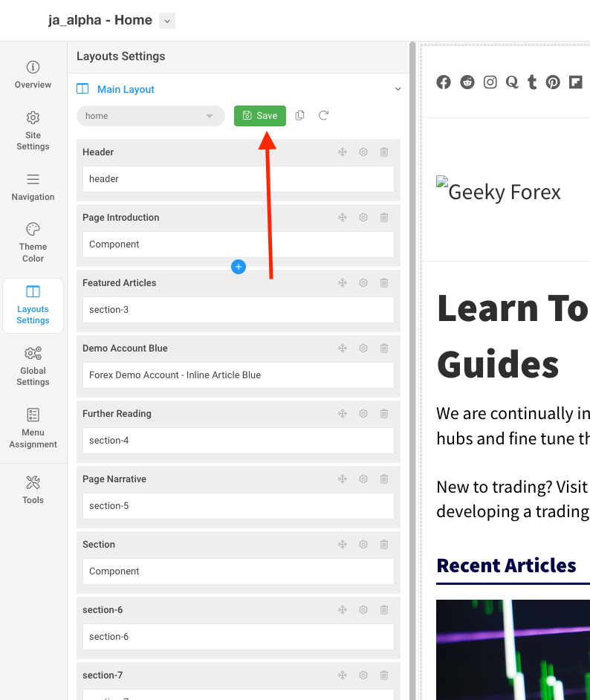Open the home layout dropdown
This screenshot has height=700, width=590.
[x=150, y=116]
